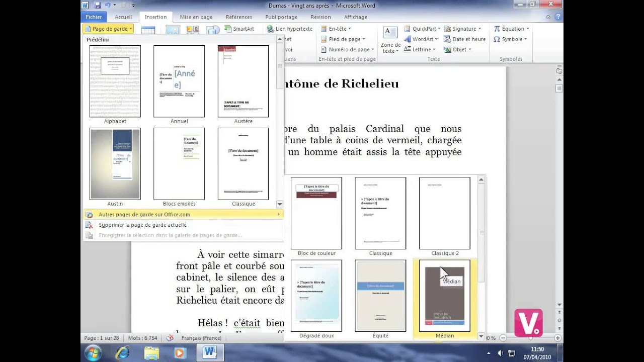644x362 pixels.
Task: Click the proofing errors status bar icon
Action: (x=170, y=338)
